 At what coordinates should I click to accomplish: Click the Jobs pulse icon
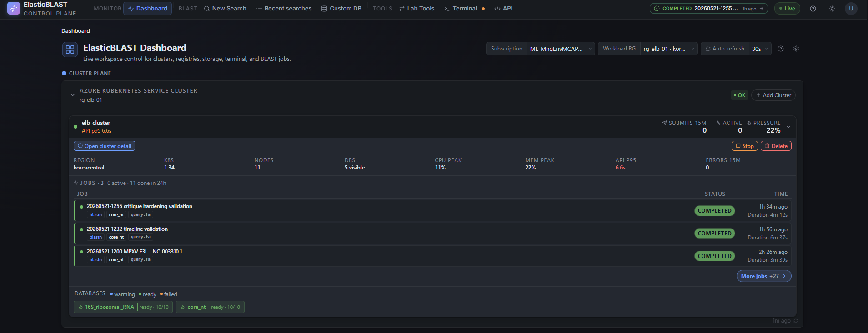tap(76, 183)
